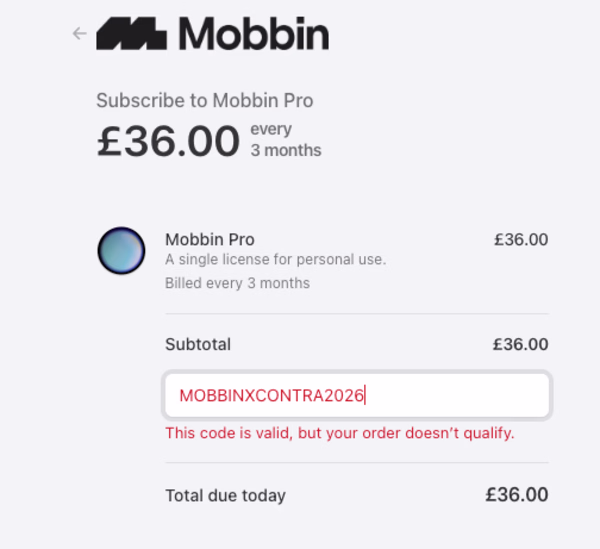Click the "Subtotal" label
The width and height of the screenshot is (600, 549).
pyautogui.click(x=198, y=344)
